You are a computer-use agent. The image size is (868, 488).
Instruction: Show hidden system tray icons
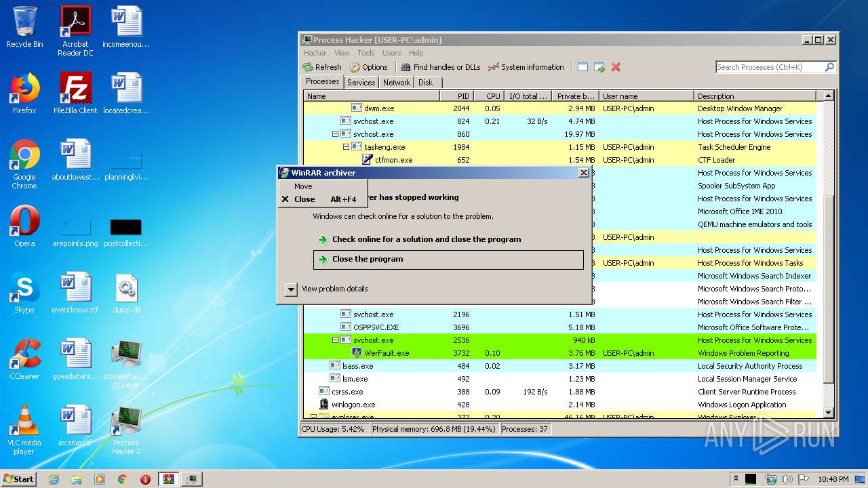tap(736, 479)
